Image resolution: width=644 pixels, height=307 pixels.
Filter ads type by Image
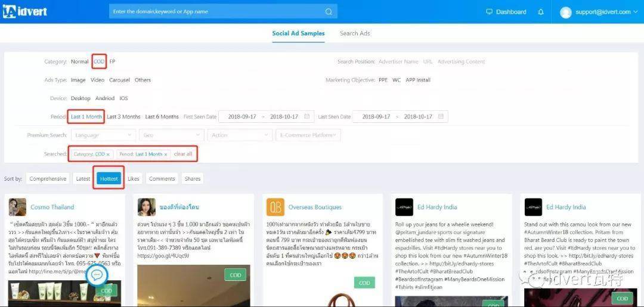(x=78, y=80)
